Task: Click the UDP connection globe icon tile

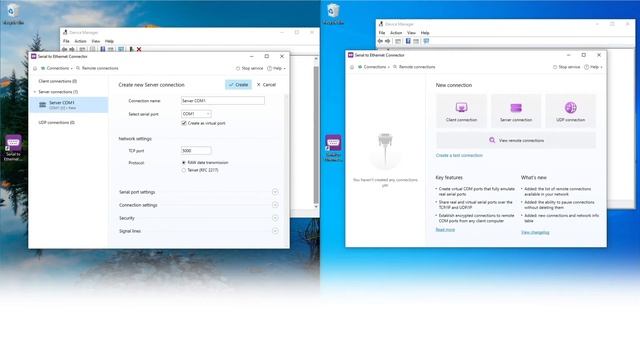Action: point(571,111)
